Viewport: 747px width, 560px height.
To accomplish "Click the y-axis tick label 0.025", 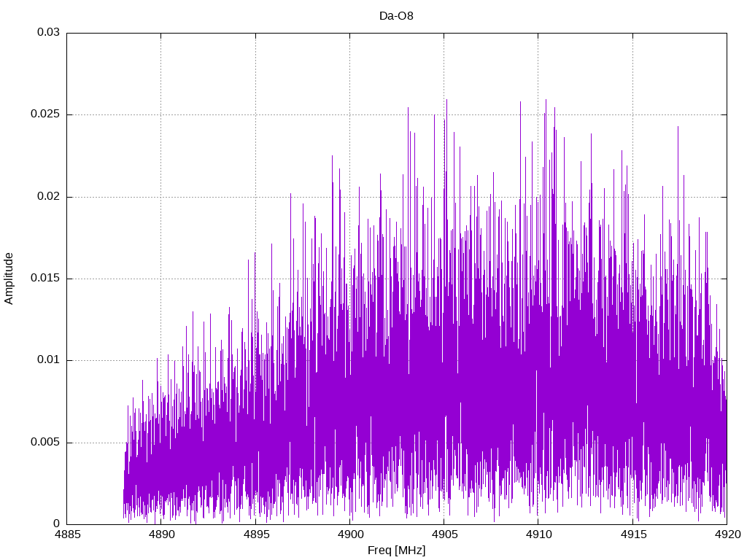I will 45,114.
